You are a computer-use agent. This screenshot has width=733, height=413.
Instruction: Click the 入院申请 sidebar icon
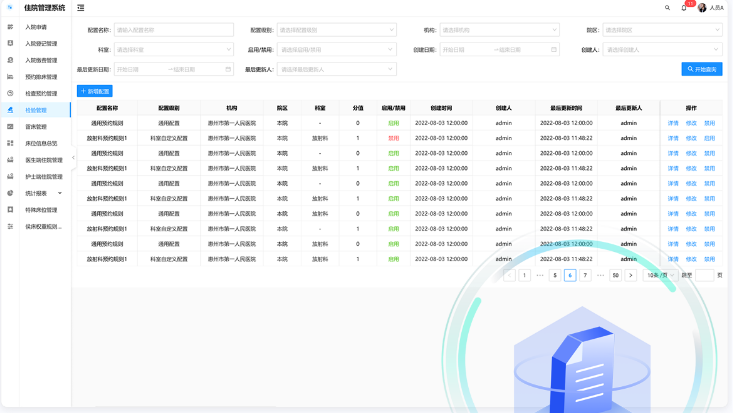(x=10, y=27)
